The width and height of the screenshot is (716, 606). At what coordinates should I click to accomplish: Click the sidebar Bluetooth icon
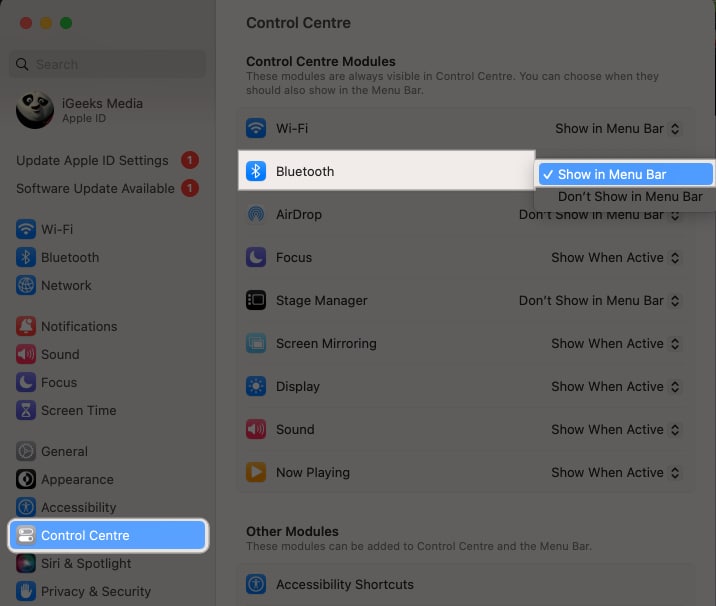(26, 257)
